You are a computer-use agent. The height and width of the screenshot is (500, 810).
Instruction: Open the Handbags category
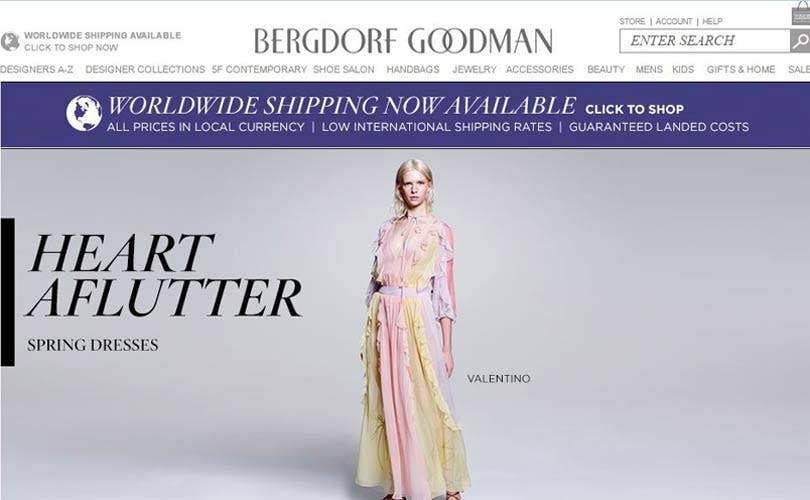(413, 69)
